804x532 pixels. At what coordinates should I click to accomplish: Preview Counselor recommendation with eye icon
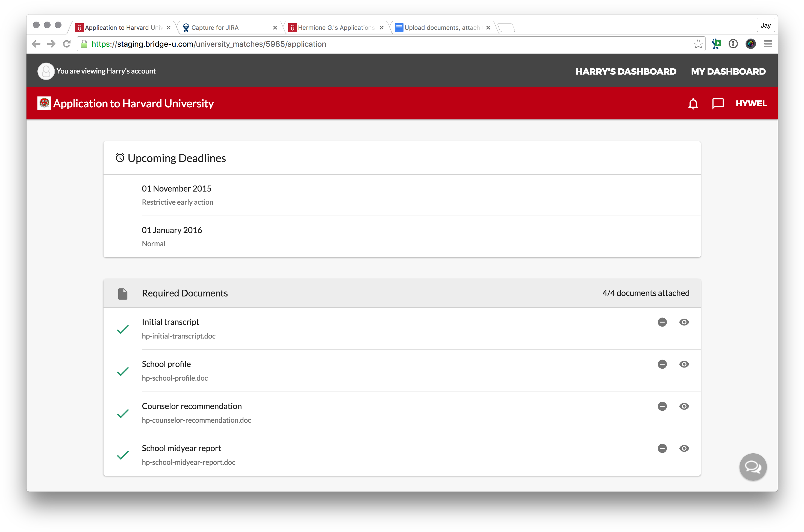coord(684,406)
